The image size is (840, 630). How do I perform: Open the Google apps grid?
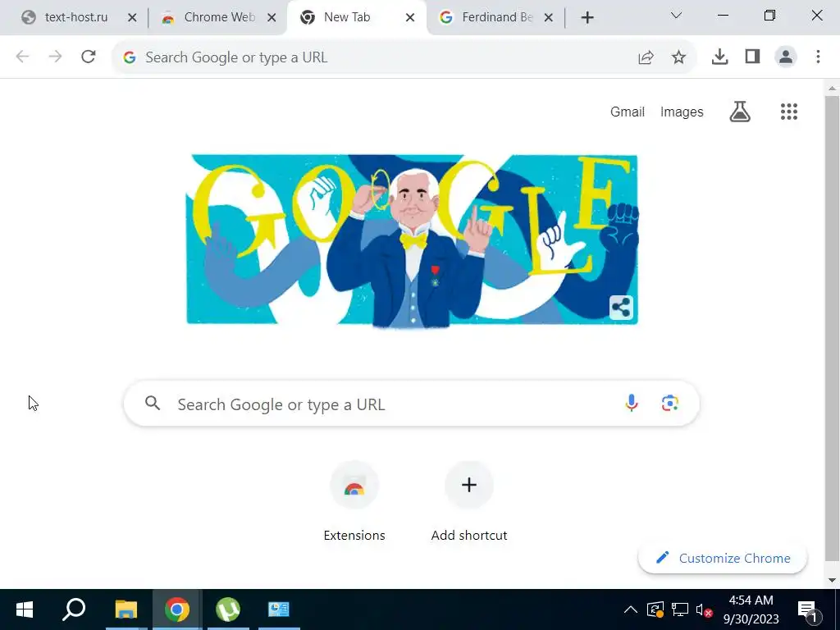coord(788,112)
